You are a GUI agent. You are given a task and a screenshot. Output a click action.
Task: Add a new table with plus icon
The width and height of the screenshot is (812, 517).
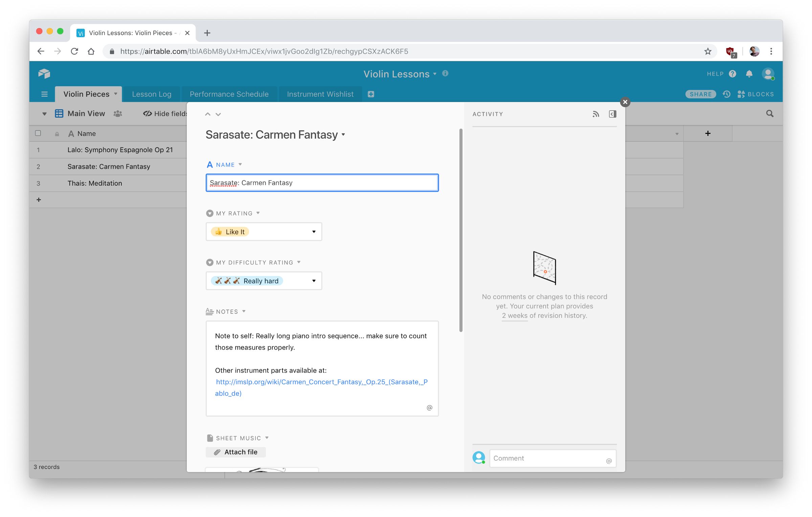tap(371, 94)
